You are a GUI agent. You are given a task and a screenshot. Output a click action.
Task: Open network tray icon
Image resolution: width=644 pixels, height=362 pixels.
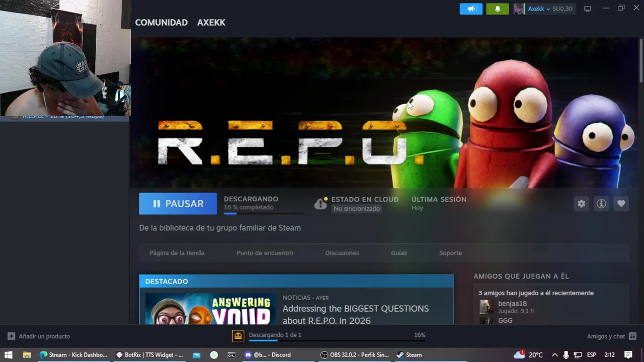[x=578, y=355]
